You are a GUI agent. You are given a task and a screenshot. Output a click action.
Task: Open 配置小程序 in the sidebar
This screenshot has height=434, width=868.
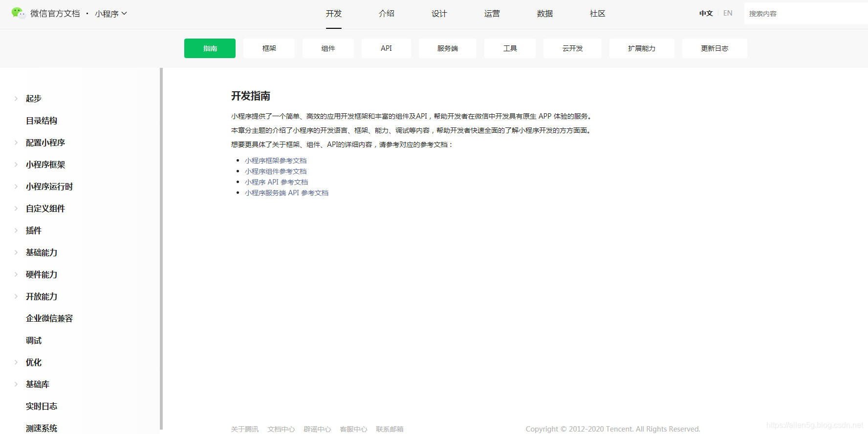coord(45,143)
